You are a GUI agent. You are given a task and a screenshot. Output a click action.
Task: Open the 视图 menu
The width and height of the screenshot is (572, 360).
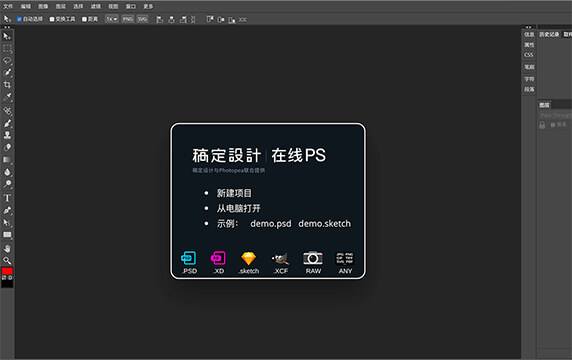click(113, 6)
